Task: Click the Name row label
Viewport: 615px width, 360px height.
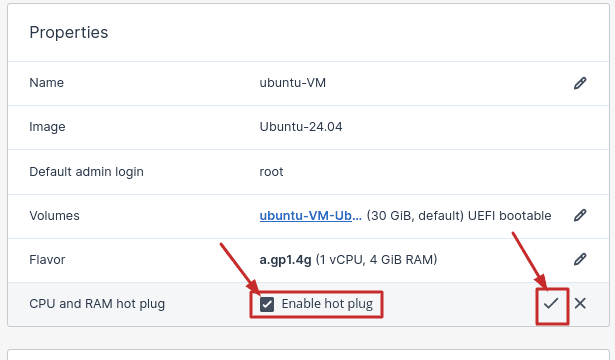Action: pos(46,83)
